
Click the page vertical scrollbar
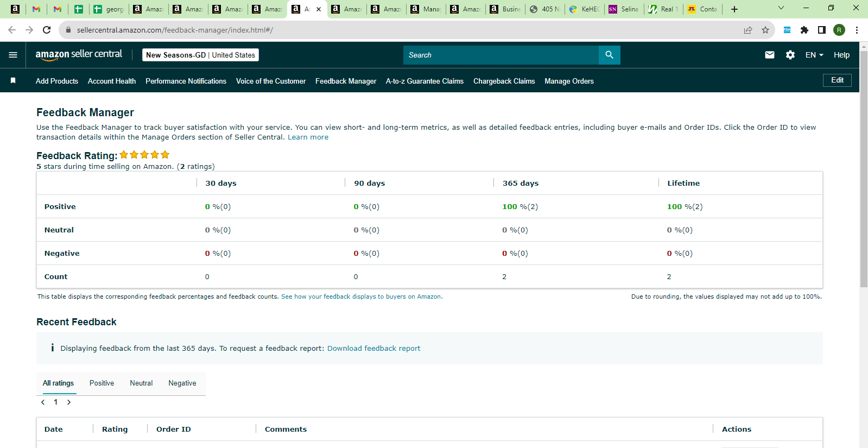[x=864, y=169]
